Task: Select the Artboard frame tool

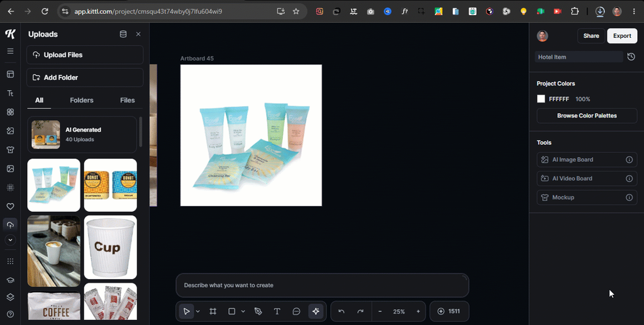Action: point(213,311)
